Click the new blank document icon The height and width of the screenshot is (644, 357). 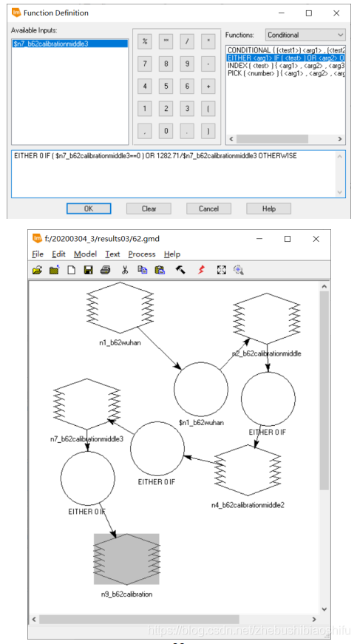[x=72, y=270]
